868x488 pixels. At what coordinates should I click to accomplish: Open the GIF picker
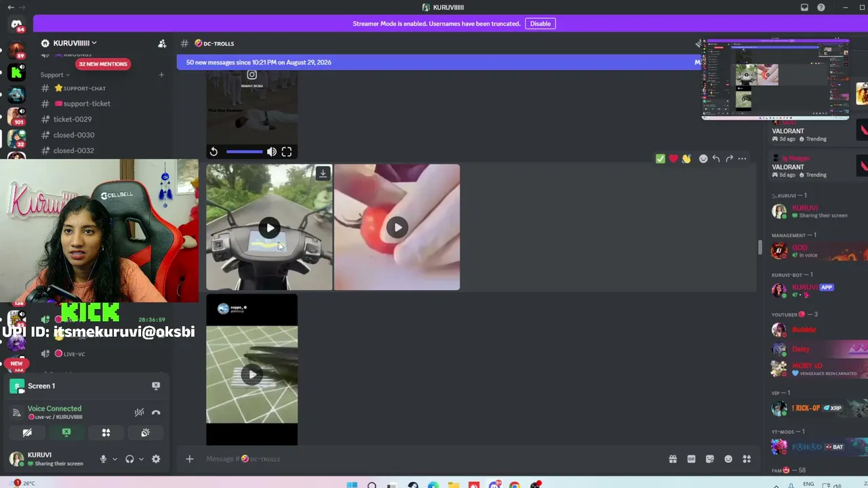pyautogui.click(x=691, y=459)
